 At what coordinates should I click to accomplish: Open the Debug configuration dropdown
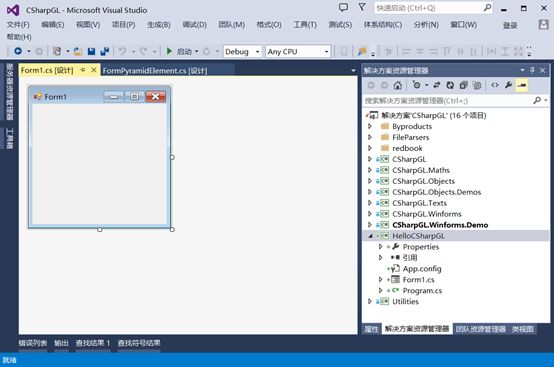coord(258,52)
